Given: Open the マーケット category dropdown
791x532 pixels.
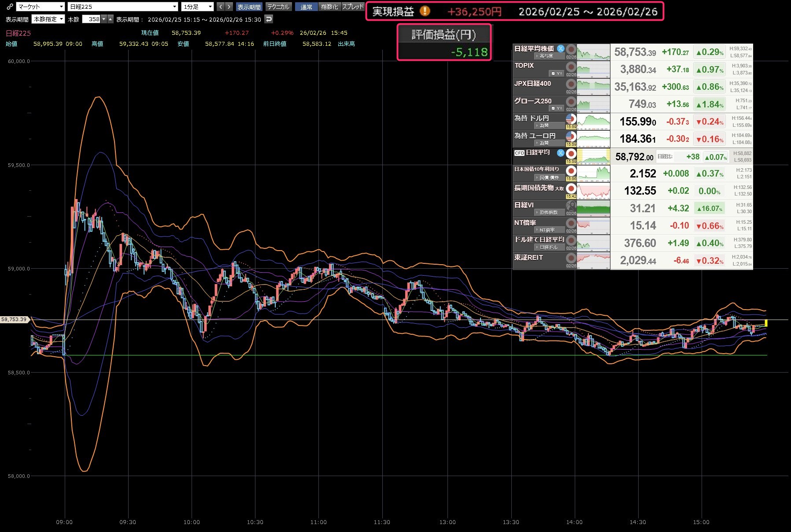Looking at the screenshot, I should pyautogui.click(x=41, y=7).
